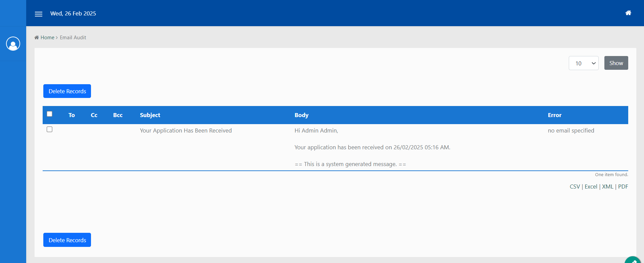
Task: Open the hamburger menu icon
Action: coord(39,14)
